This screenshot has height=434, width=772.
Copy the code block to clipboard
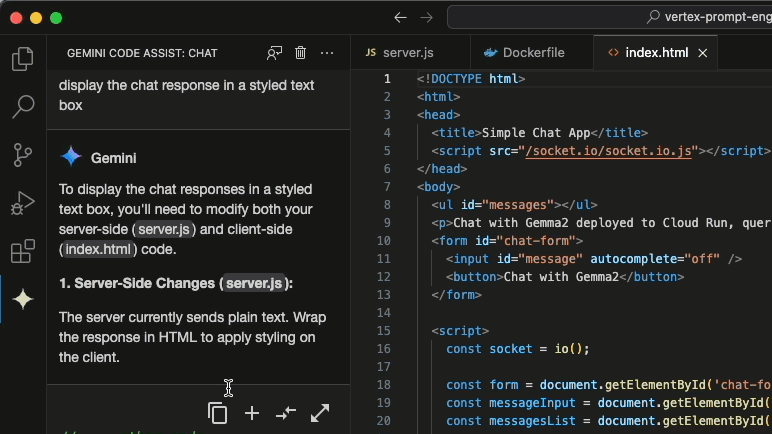pos(217,413)
